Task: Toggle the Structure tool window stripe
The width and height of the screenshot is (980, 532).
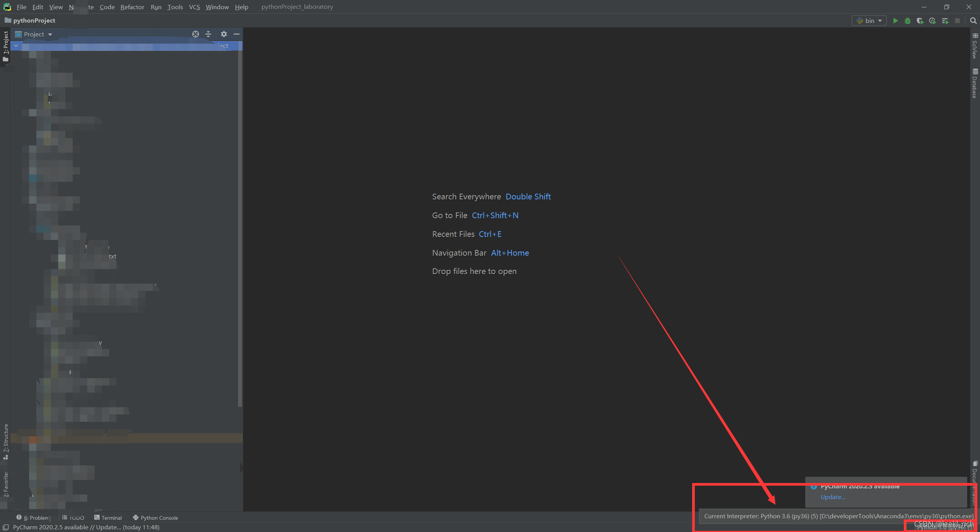Action: [5, 441]
